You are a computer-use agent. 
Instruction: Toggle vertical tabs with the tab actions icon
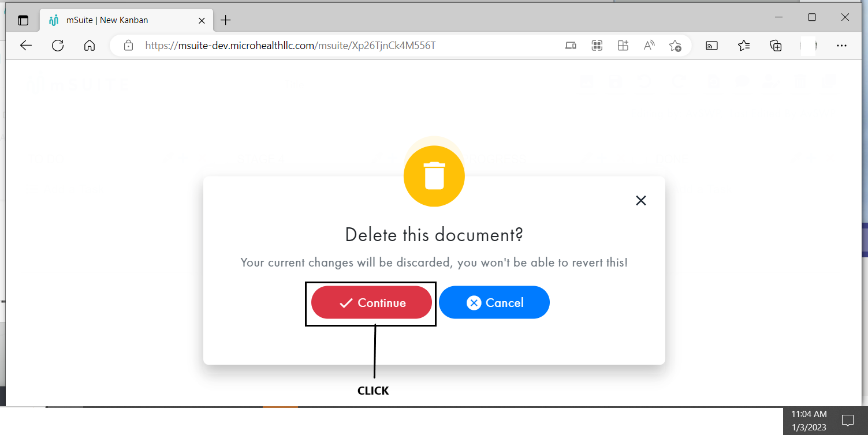click(x=23, y=19)
